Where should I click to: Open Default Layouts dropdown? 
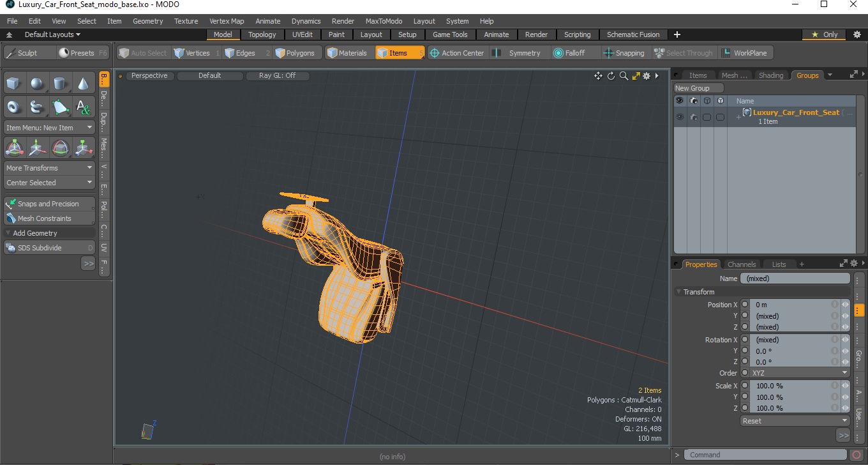(52, 34)
